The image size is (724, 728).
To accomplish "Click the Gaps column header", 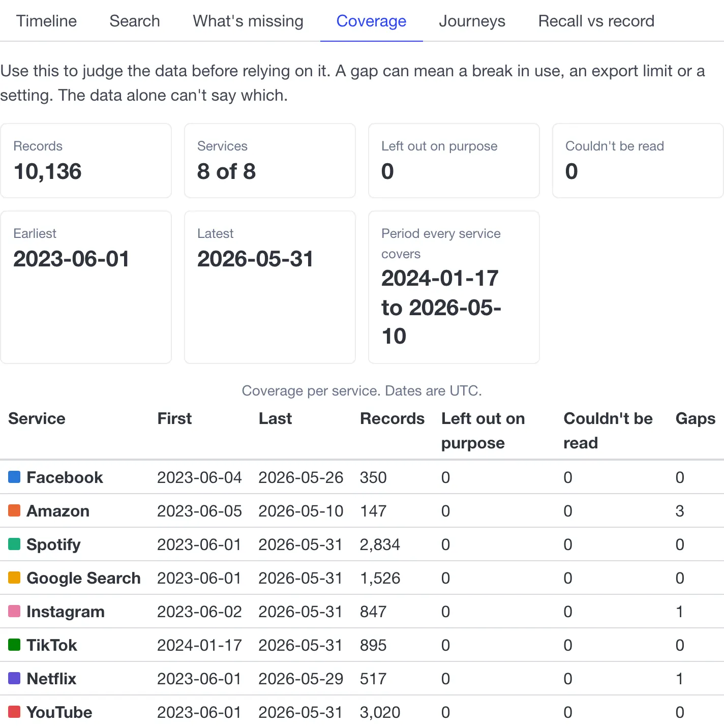I will click(x=695, y=418).
